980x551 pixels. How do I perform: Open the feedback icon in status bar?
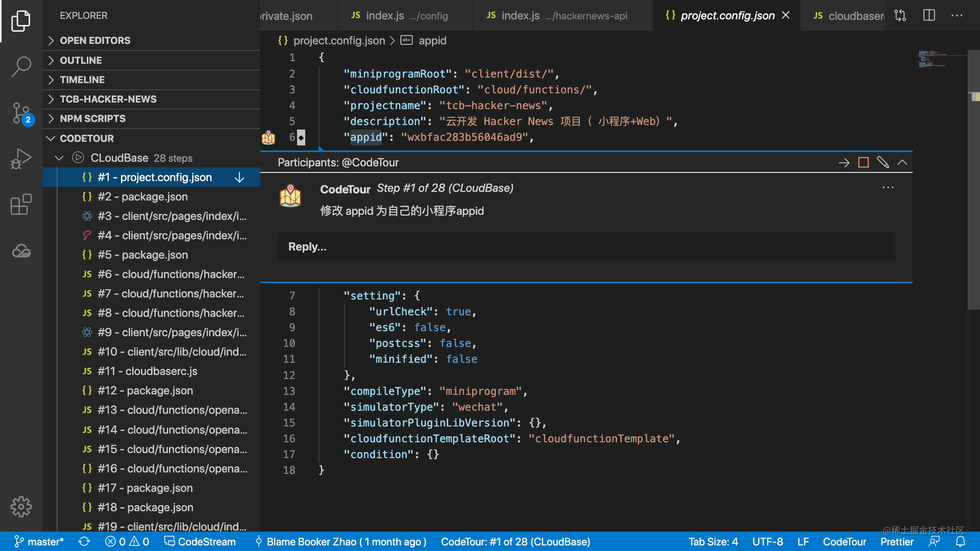click(934, 541)
